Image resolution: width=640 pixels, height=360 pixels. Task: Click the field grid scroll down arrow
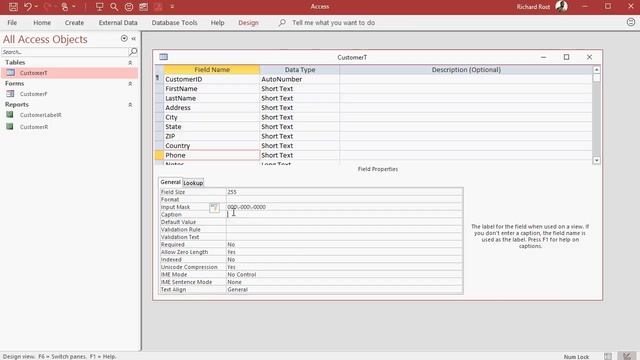[x=596, y=160]
